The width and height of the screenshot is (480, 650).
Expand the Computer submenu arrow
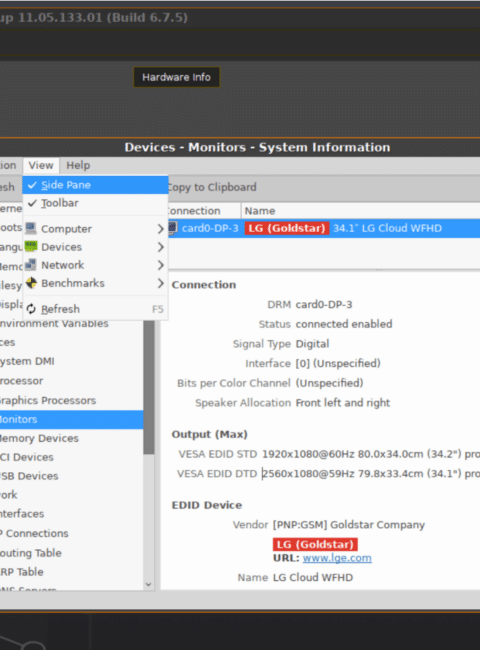pos(160,229)
